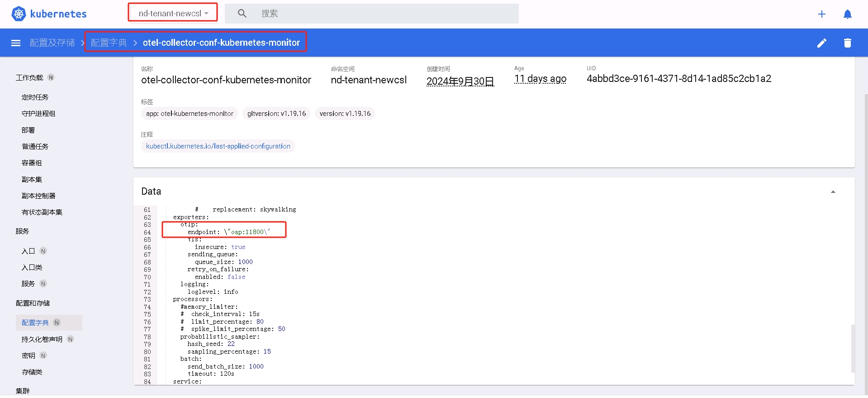
Task: Click the pencil edit resource icon
Action: (x=822, y=43)
